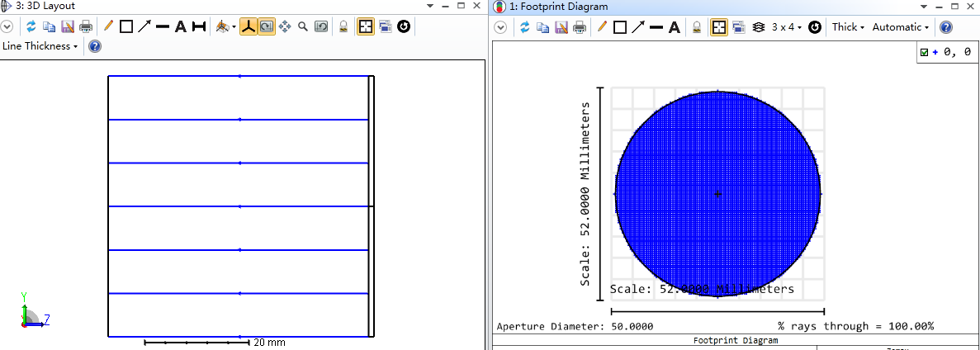Screen dimensions: 980x350
Task: Save the 3D Layout image
Action: (x=68, y=27)
